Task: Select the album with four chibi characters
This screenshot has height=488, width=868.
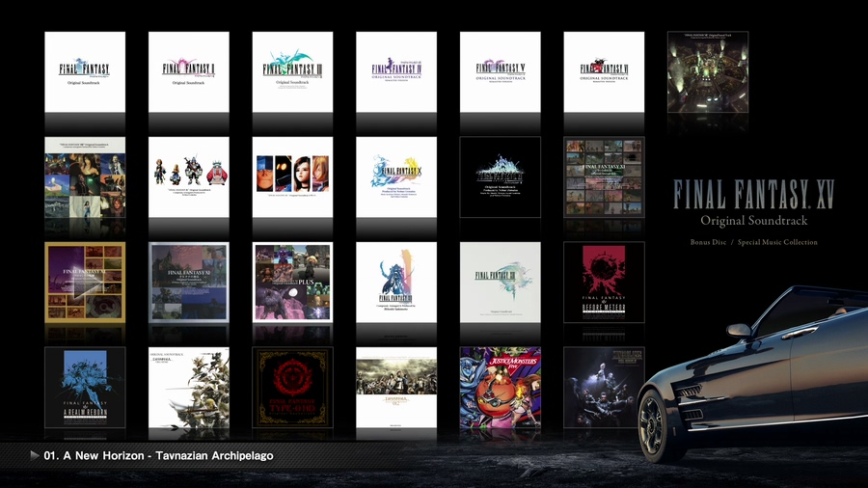Action: 189,176
